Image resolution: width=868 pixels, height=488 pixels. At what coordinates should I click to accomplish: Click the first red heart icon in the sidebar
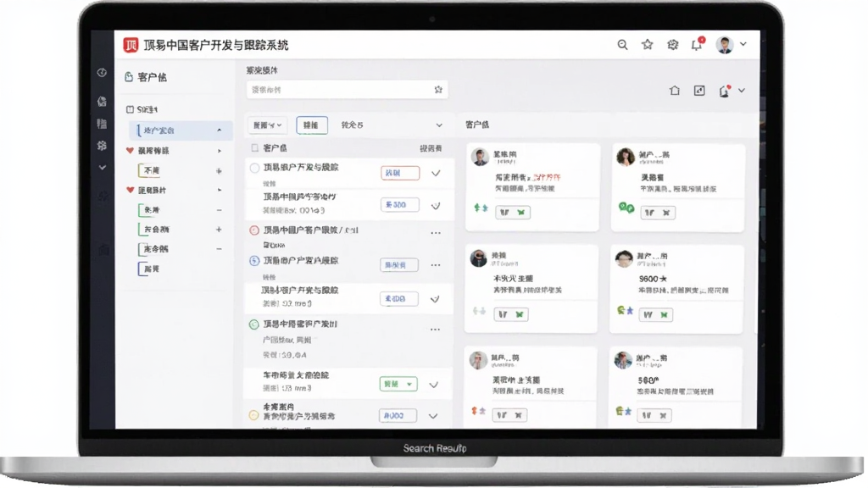click(130, 151)
